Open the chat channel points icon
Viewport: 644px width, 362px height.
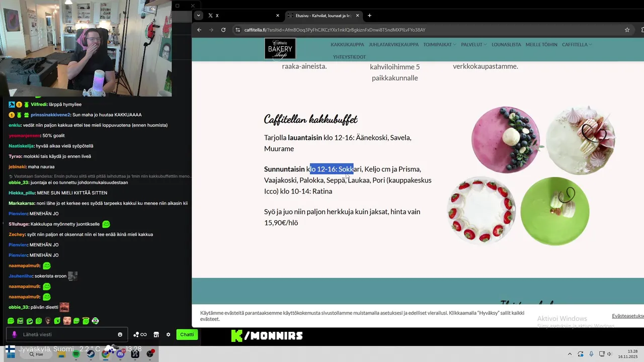140,334
